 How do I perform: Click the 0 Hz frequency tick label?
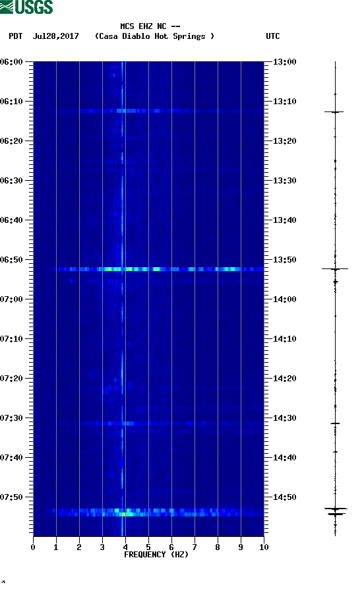point(33,547)
